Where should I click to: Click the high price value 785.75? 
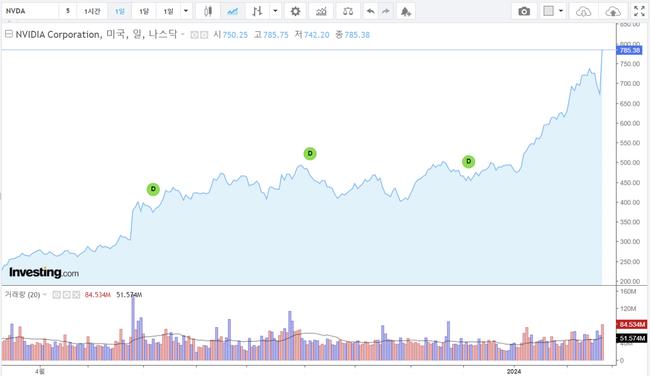(x=276, y=35)
